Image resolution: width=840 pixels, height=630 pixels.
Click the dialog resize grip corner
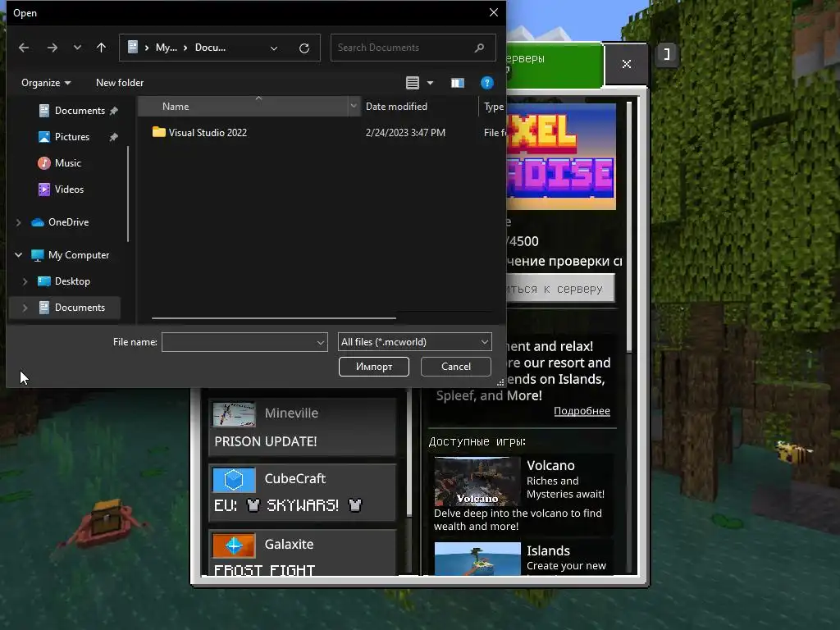point(500,382)
